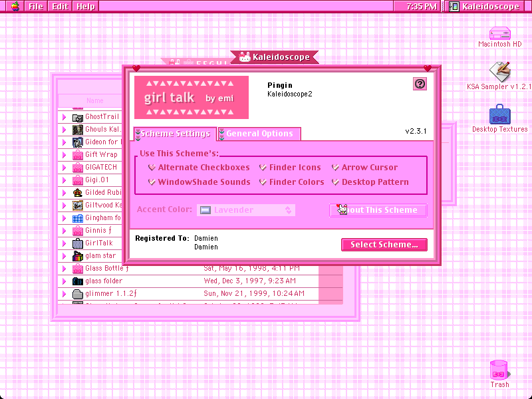Select the GIGATECH folder icon
The width and height of the screenshot is (532, 399).
78,168
